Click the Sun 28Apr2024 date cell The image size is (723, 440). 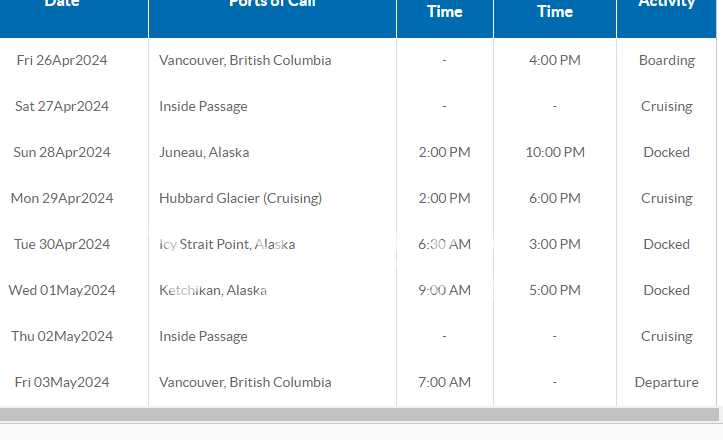62,152
